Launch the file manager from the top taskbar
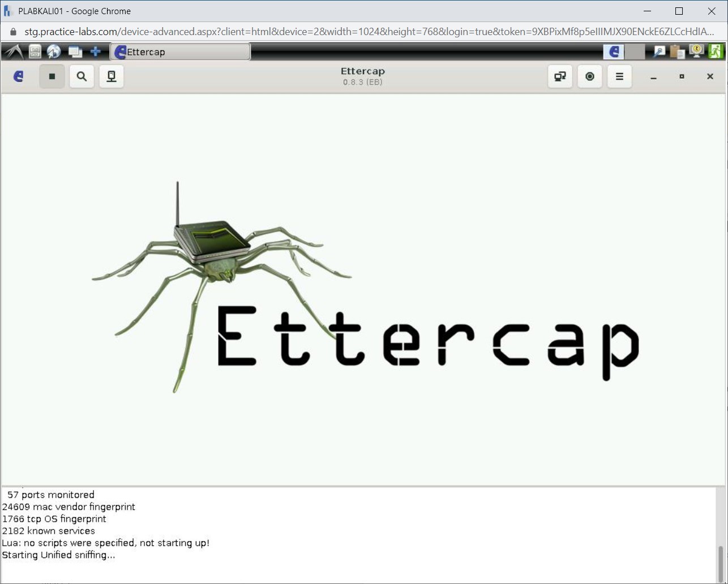 (35, 51)
